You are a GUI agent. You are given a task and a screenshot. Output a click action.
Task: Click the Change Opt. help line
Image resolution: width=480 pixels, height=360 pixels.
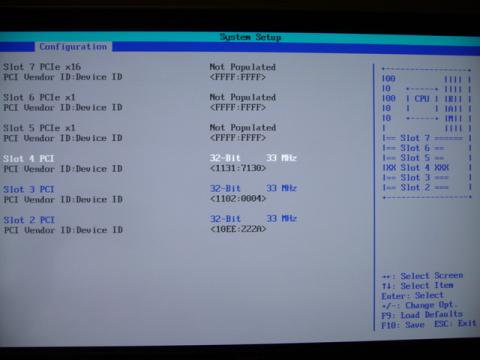(x=419, y=305)
